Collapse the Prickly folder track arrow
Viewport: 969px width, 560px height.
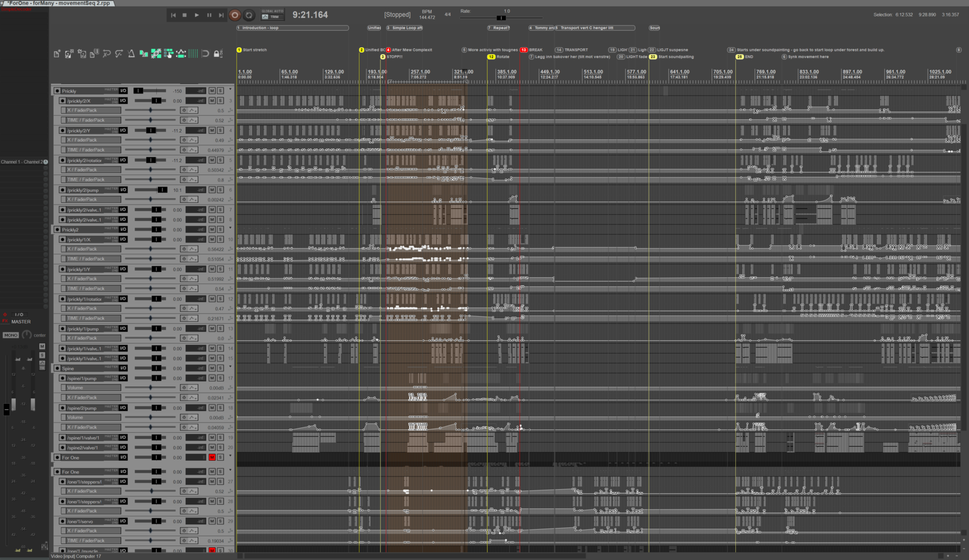click(230, 90)
